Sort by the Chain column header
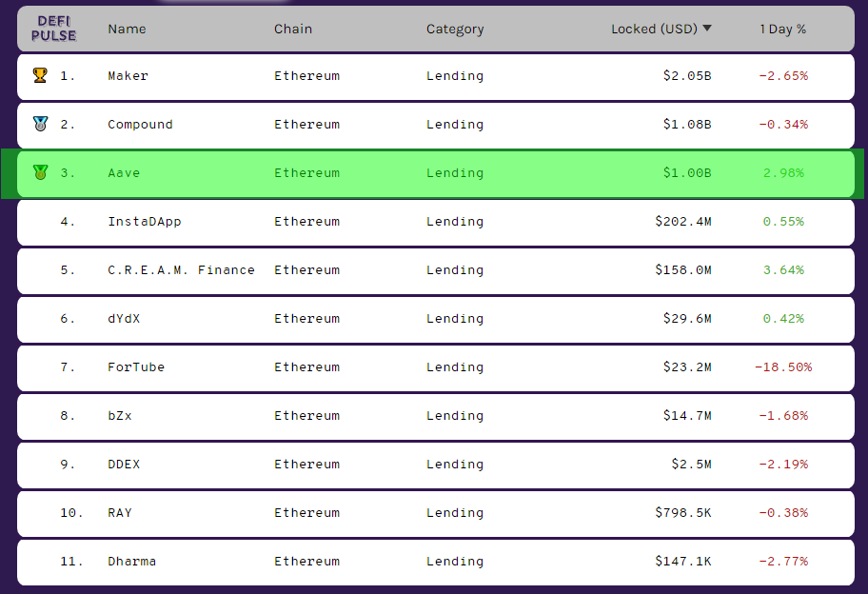Image resolution: width=868 pixels, height=594 pixels. pyautogui.click(x=293, y=29)
